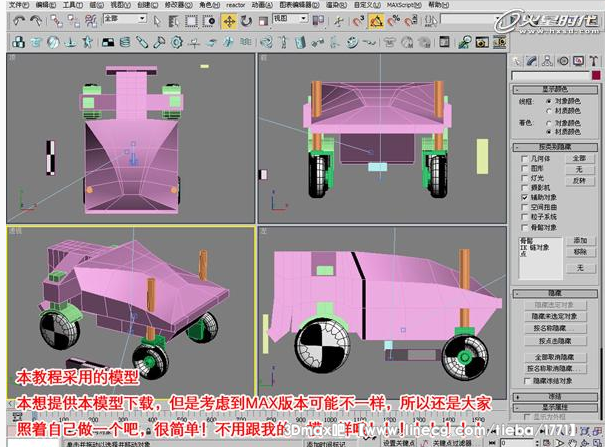The width and height of the screenshot is (605, 447).
Task: Toggle the 3D Snaps magnet icon
Action: point(358,21)
